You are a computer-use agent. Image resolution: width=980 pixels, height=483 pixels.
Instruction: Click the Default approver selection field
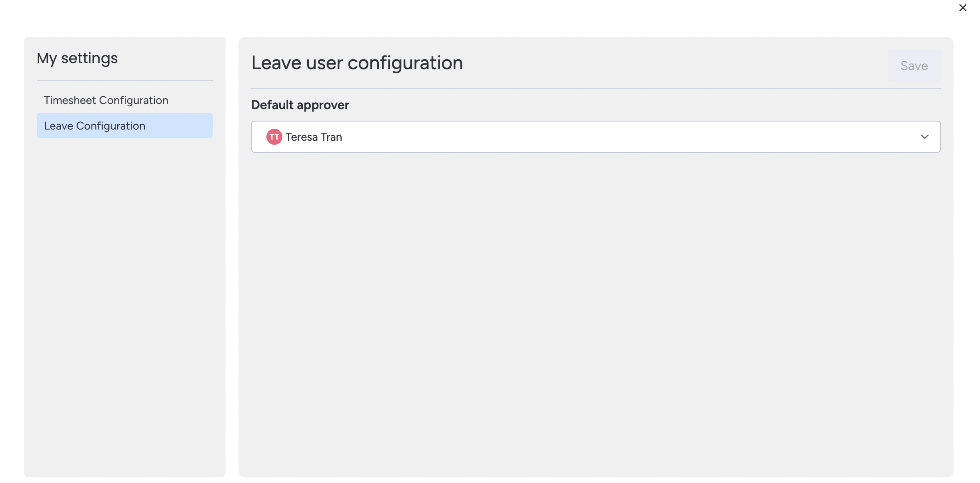(596, 137)
